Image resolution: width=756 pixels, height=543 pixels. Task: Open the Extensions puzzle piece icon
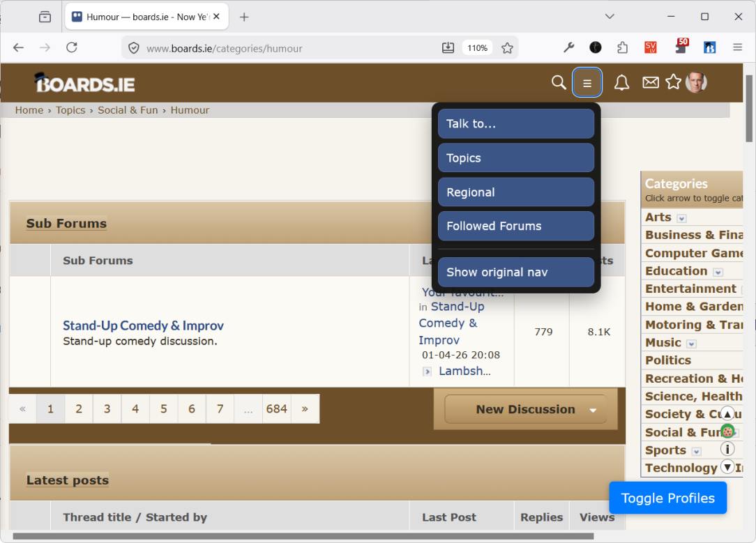[x=623, y=47]
